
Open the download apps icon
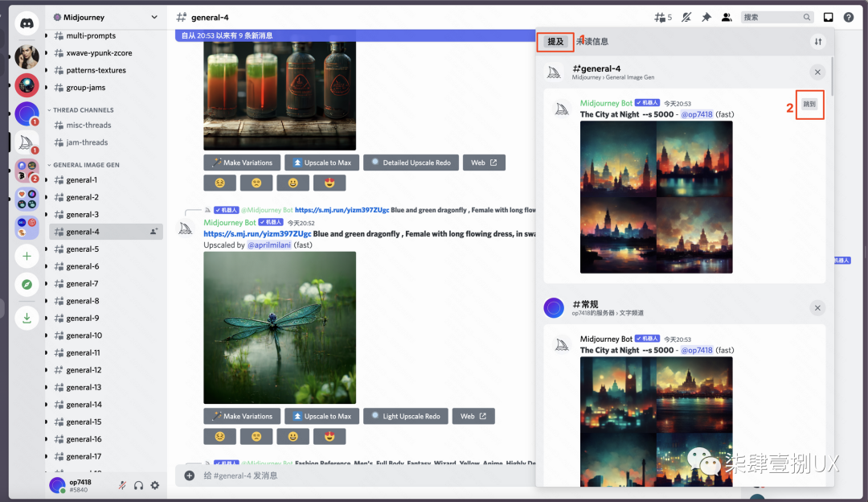[x=27, y=318]
